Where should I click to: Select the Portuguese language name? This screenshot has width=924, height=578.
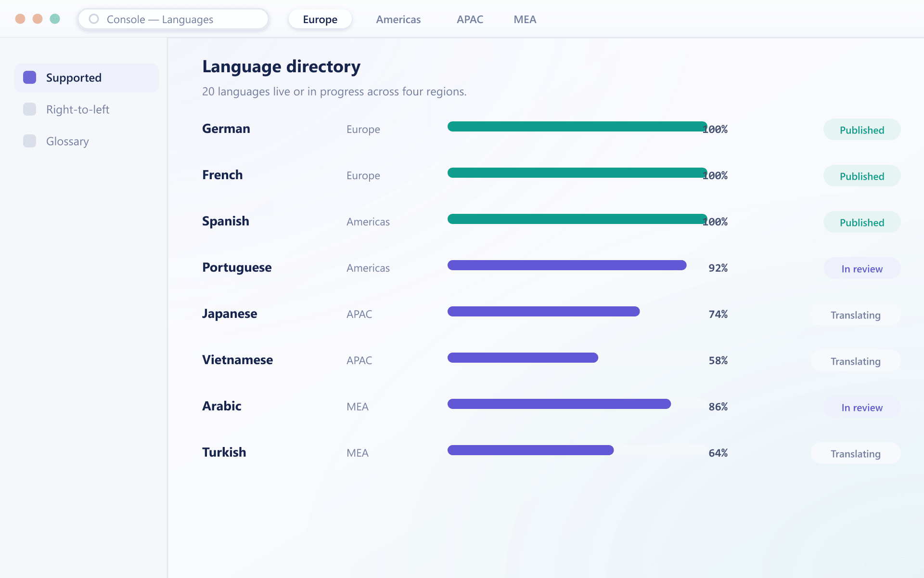(237, 267)
